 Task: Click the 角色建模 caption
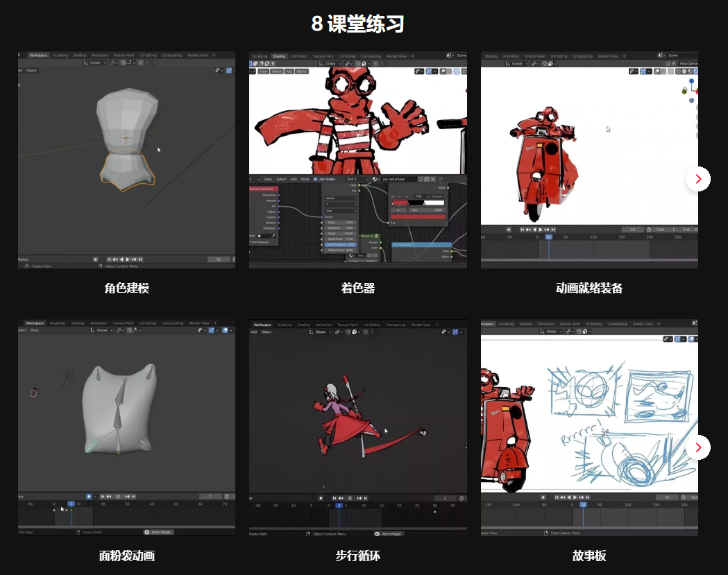point(127,289)
